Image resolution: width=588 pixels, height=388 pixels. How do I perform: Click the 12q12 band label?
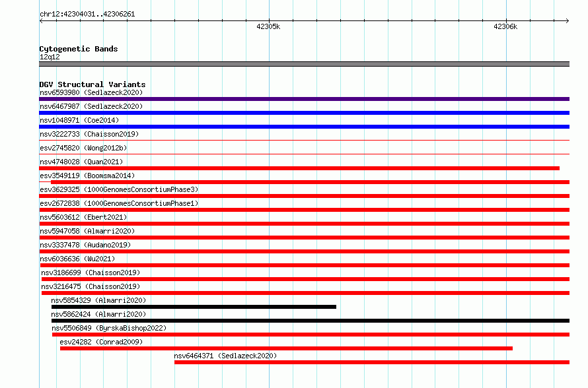point(50,57)
